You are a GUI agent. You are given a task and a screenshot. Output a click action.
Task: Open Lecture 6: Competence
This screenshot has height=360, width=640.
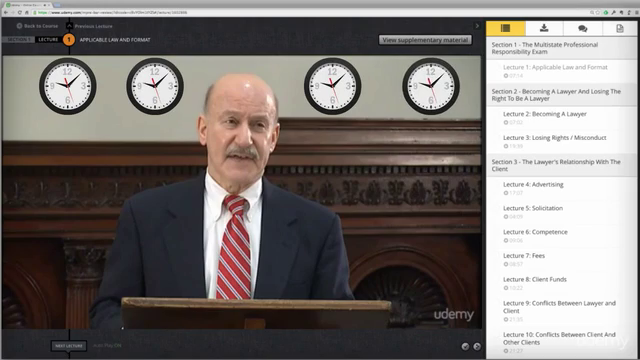pyautogui.click(x=561, y=236)
